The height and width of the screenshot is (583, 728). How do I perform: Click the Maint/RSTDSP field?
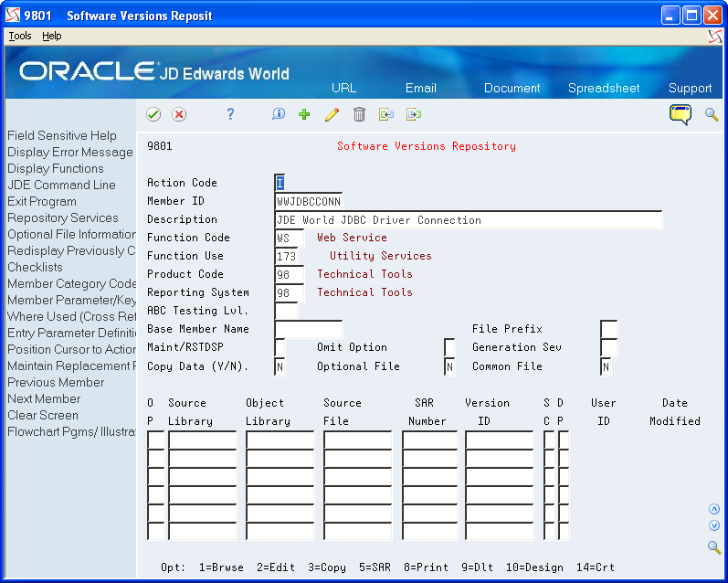pyautogui.click(x=280, y=347)
